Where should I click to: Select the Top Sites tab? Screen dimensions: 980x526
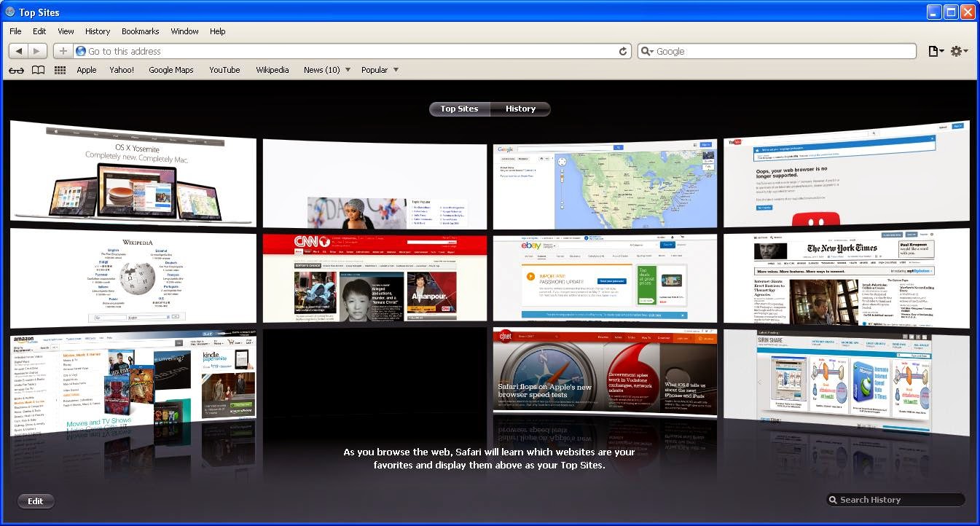pos(459,109)
